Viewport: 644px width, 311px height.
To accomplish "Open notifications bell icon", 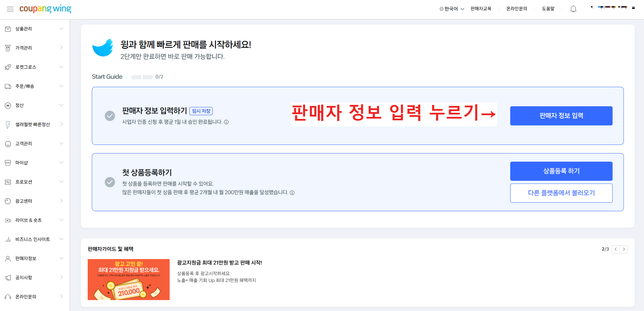I will click(573, 9).
